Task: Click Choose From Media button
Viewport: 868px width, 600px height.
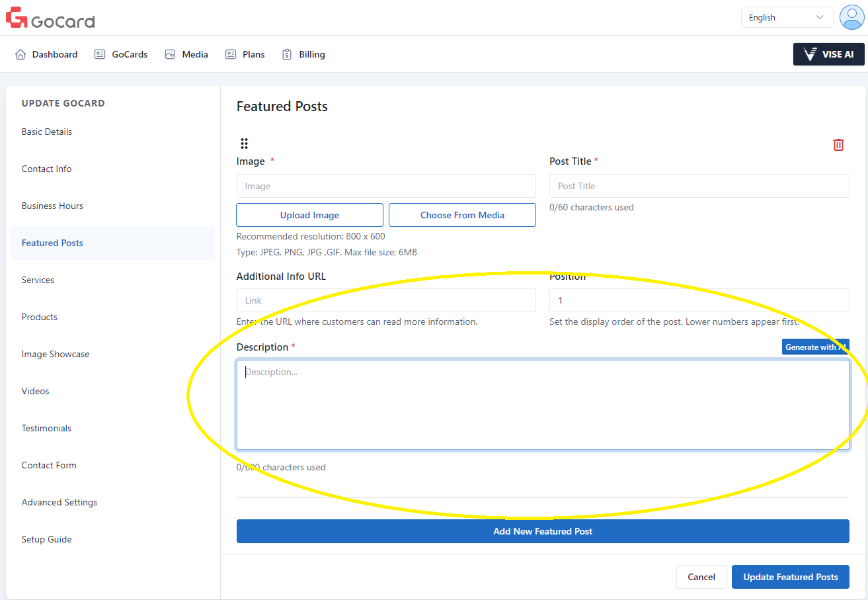Action: [462, 215]
